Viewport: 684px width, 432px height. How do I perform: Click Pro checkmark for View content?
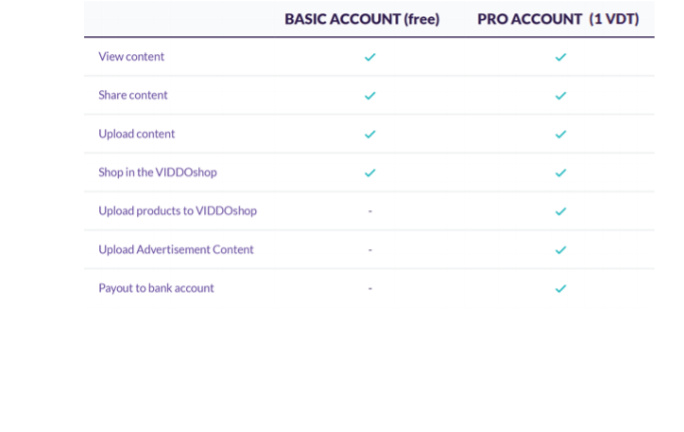click(x=560, y=57)
